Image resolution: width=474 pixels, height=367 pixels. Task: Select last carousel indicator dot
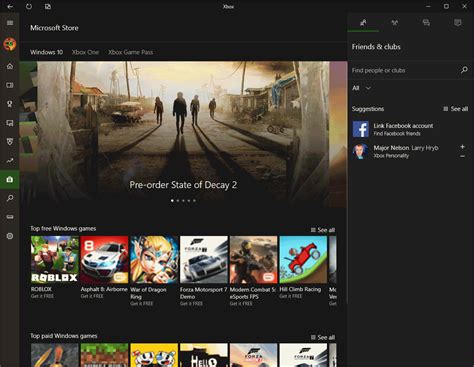click(194, 201)
